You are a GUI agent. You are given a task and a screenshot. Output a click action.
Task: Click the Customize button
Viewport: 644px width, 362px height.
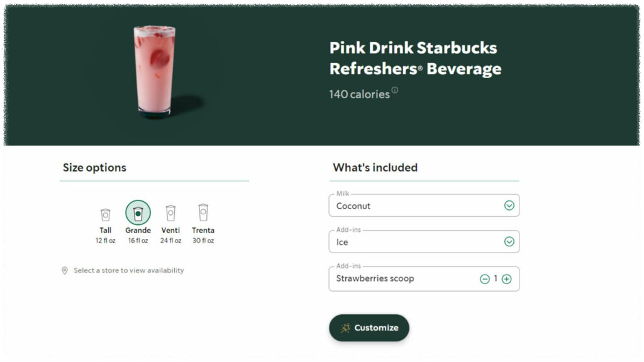point(369,327)
